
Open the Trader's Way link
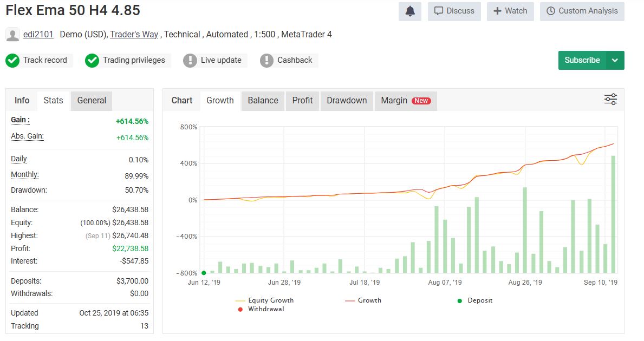click(134, 34)
